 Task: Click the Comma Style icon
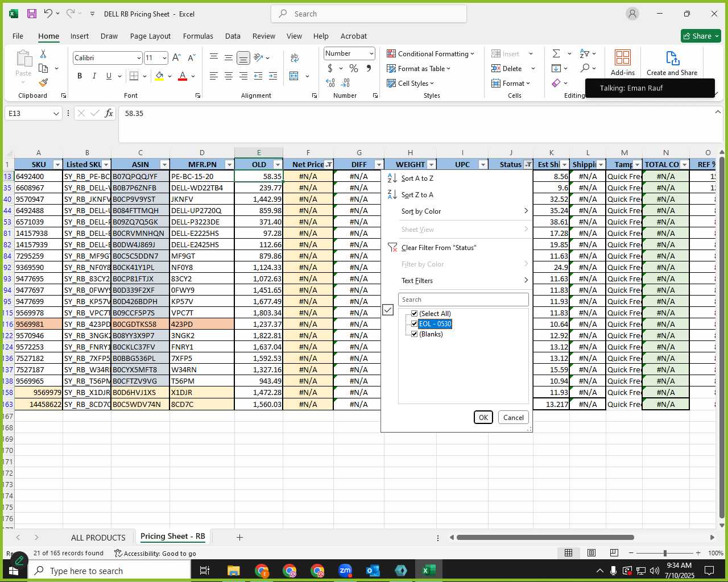(x=369, y=68)
